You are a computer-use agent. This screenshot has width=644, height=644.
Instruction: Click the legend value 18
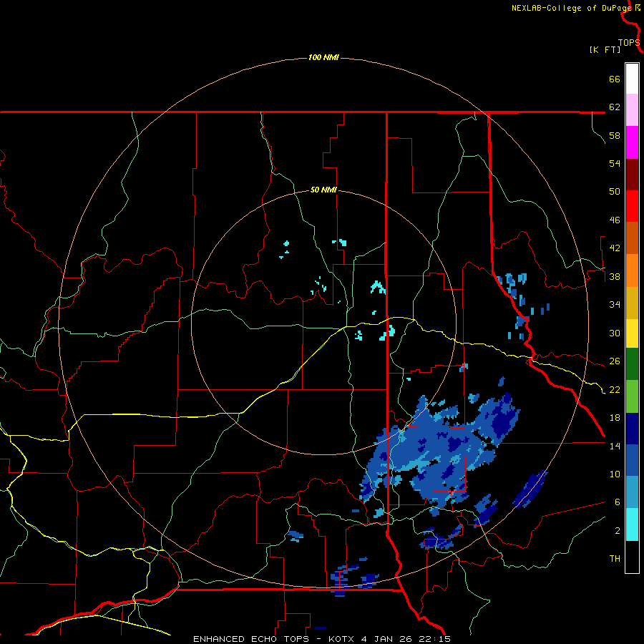point(615,418)
